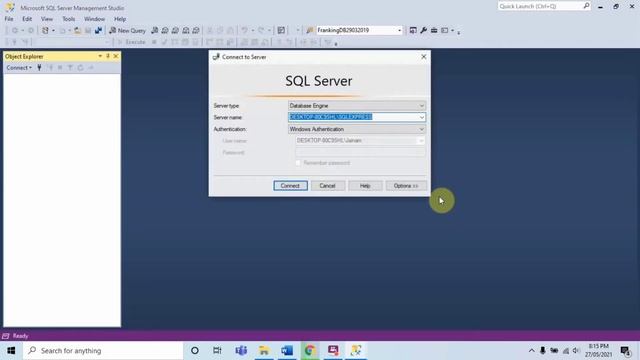
Task: Click the Help button in dialog
Action: click(x=365, y=186)
